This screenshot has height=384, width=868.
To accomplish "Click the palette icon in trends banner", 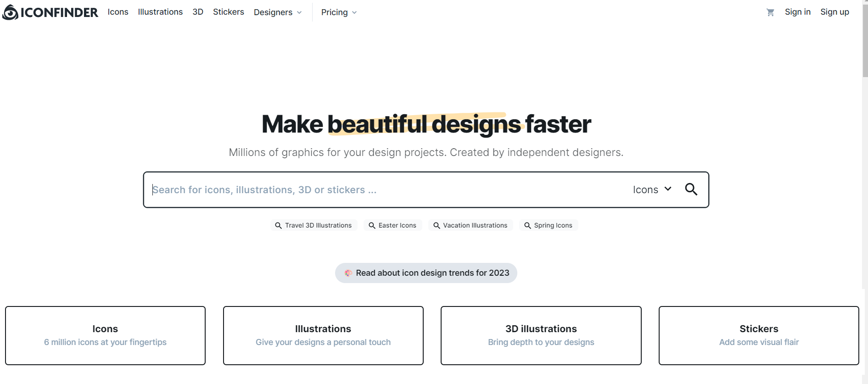I will point(348,273).
